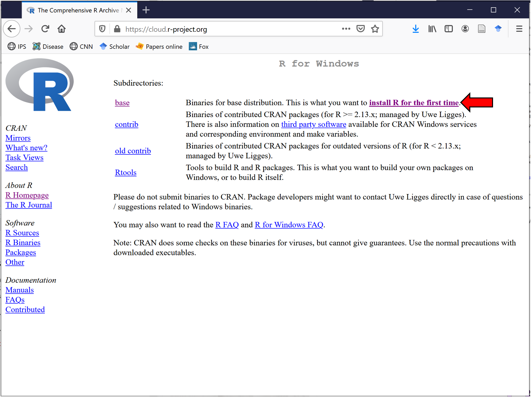Open the Task Views link
The width and height of the screenshot is (532, 397).
(25, 158)
